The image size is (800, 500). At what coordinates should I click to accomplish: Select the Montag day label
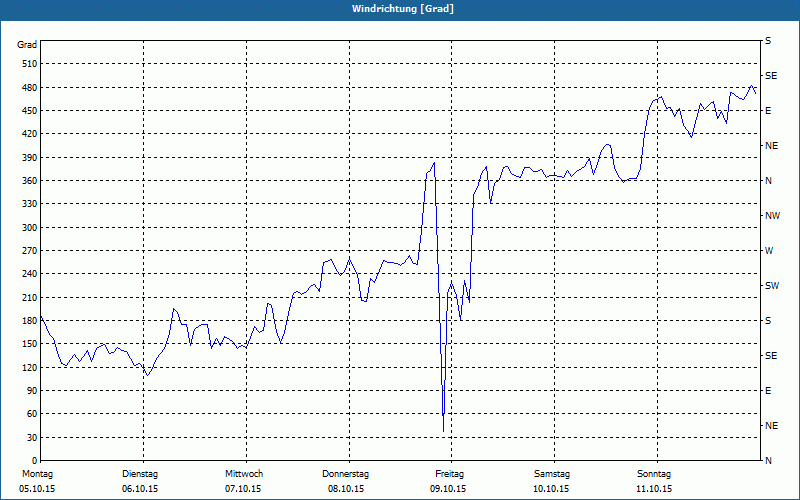(37, 474)
